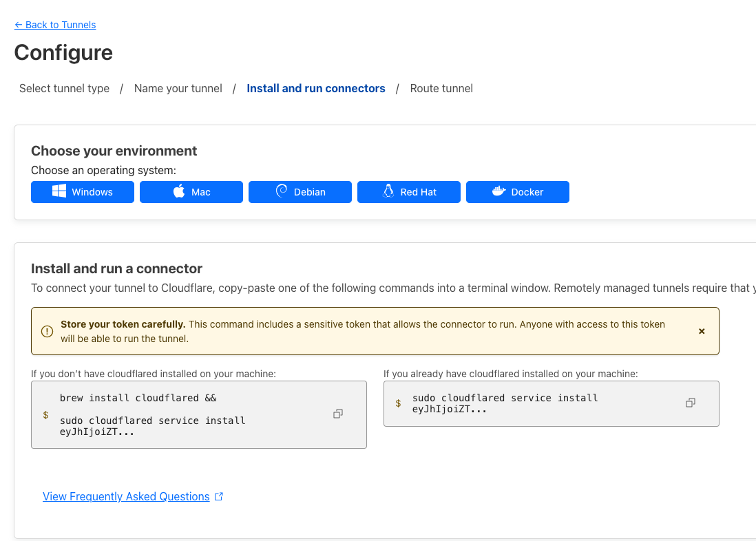Go back to Tunnels
The height and width of the screenshot is (541, 756).
(x=55, y=25)
